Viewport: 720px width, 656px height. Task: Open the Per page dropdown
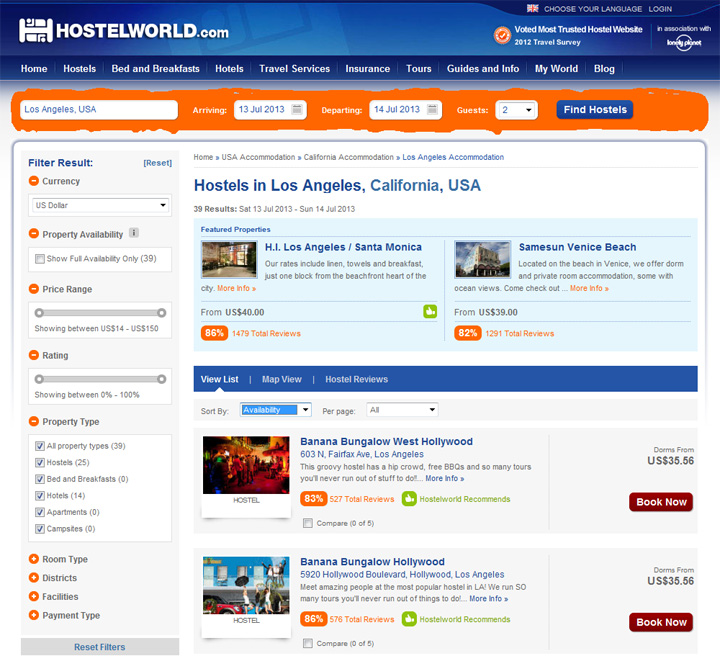pos(402,409)
